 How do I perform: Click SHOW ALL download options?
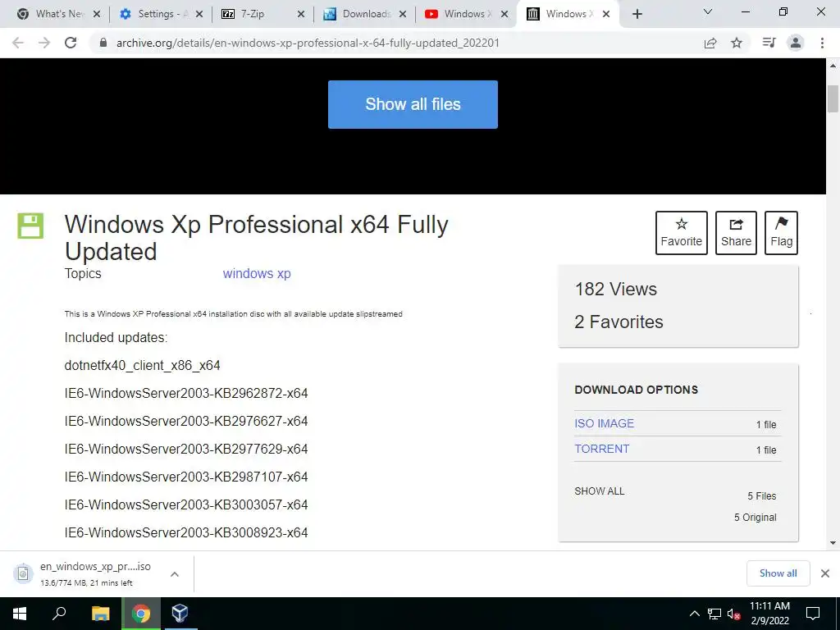(x=600, y=491)
